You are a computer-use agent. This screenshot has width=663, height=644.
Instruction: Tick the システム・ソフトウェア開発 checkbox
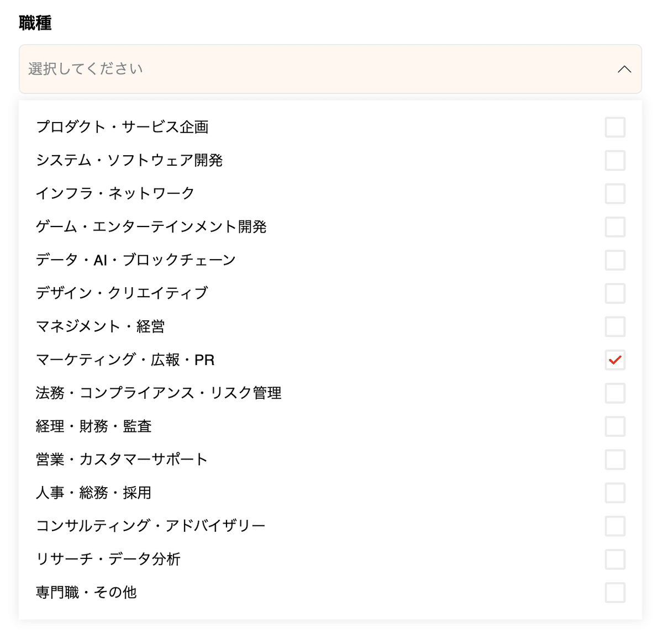(x=615, y=160)
